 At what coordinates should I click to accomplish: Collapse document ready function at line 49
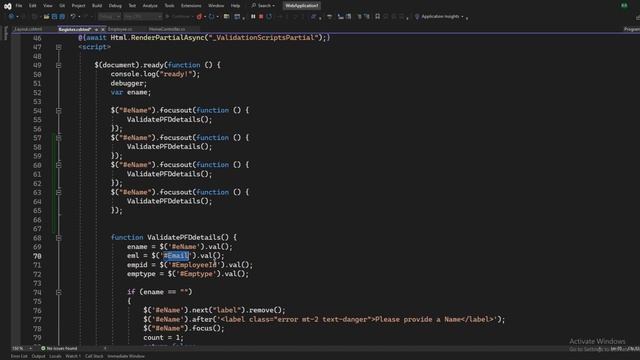(x=59, y=65)
